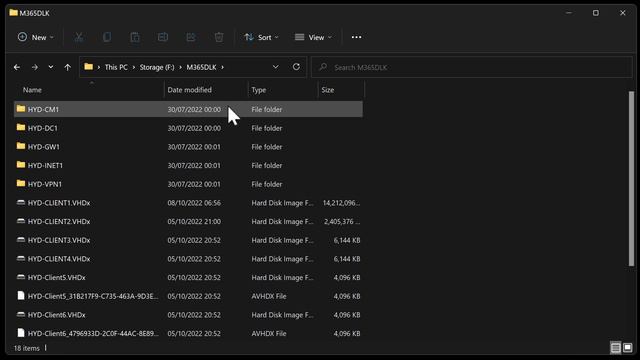Expand the address bar history dropdown
Image resolution: width=640 pixels, height=360 pixels.
pos(276,67)
